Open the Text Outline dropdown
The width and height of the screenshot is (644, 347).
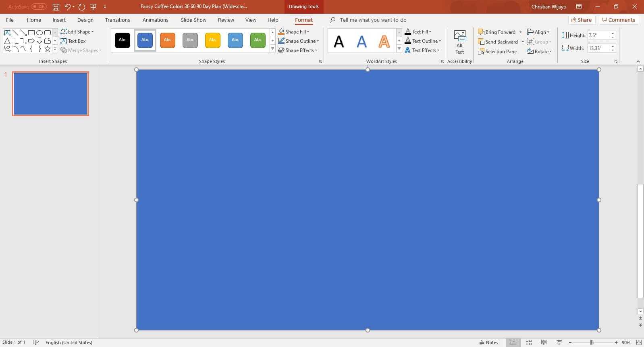point(423,41)
